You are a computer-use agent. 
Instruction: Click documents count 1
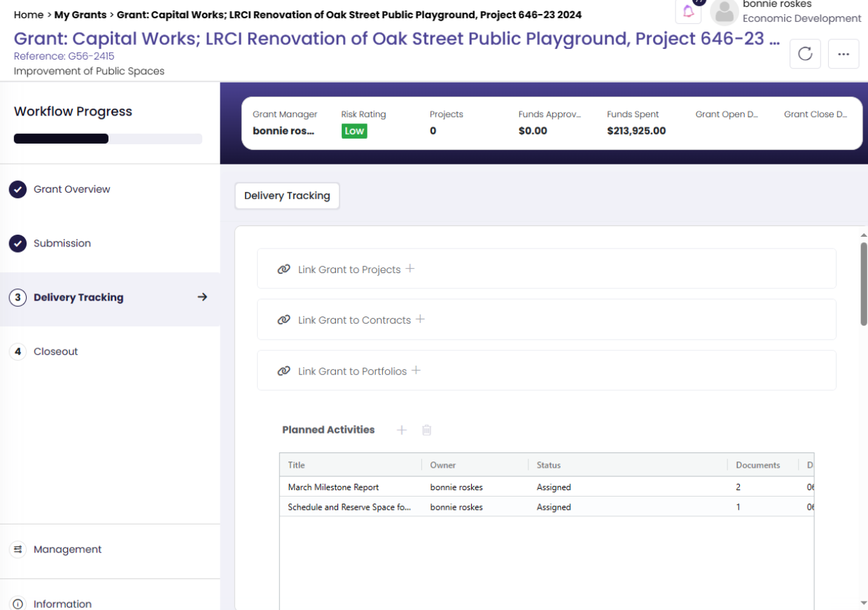click(738, 507)
